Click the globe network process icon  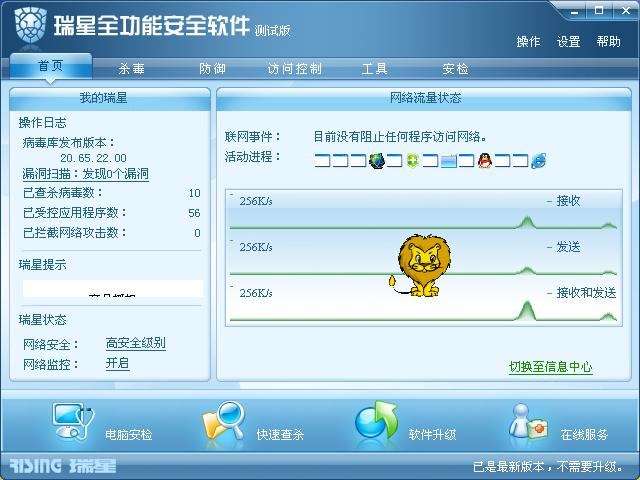377,160
